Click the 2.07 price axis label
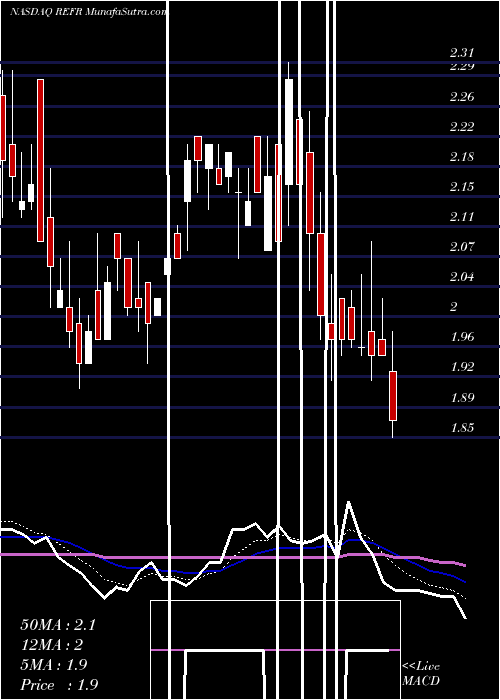The width and height of the screenshot is (500, 700). click(462, 246)
